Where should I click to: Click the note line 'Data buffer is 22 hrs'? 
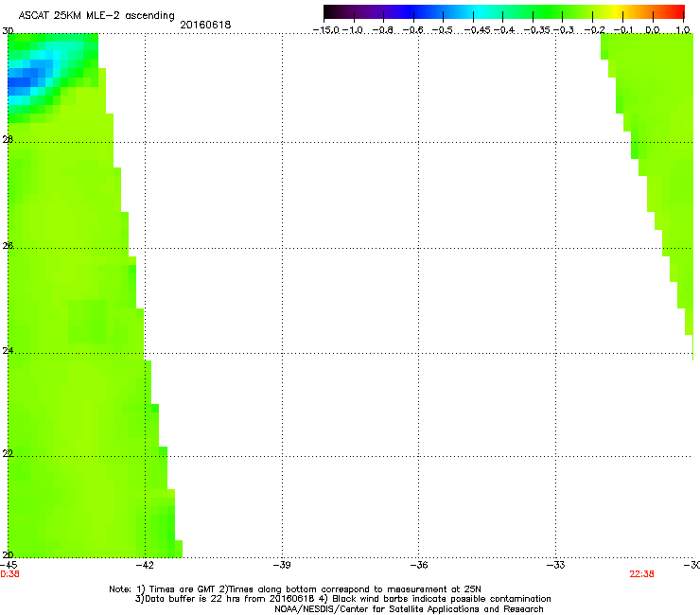point(342,599)
